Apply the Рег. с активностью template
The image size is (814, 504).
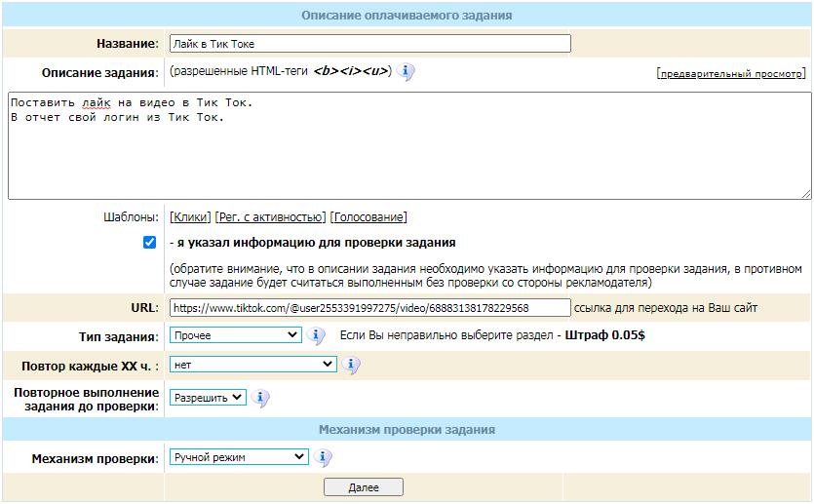coord(270,217)
